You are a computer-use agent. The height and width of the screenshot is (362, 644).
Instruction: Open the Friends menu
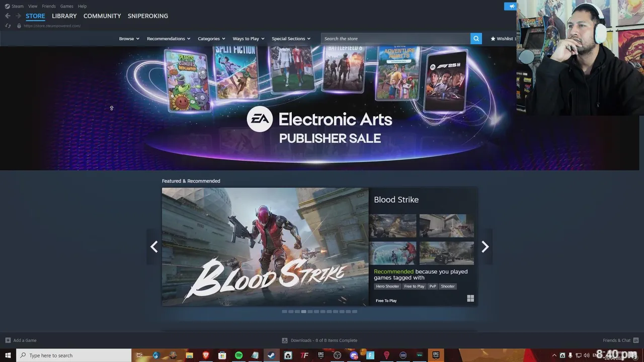point(49,6)
